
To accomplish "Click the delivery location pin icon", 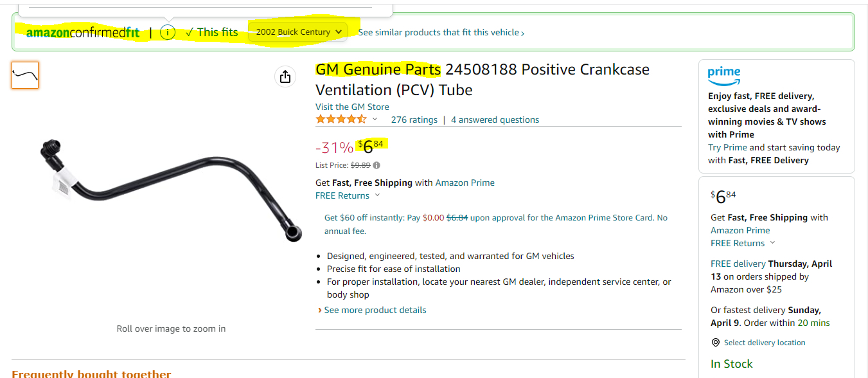I will point(716,343).
